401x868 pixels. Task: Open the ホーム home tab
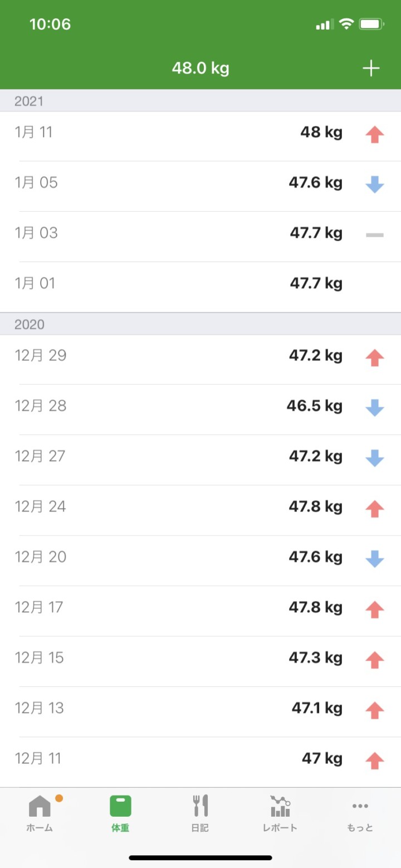coord(40,813)
